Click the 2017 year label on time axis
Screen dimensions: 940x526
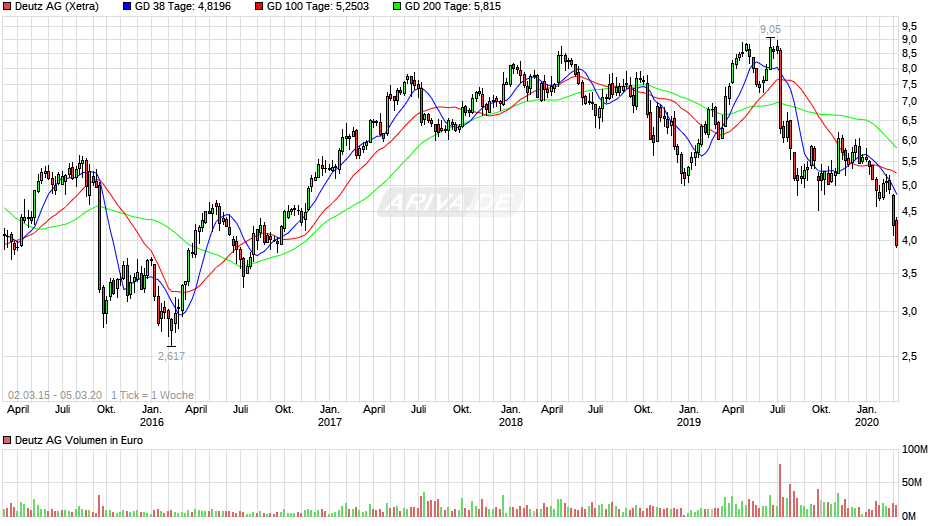click(x=330, y=422)
